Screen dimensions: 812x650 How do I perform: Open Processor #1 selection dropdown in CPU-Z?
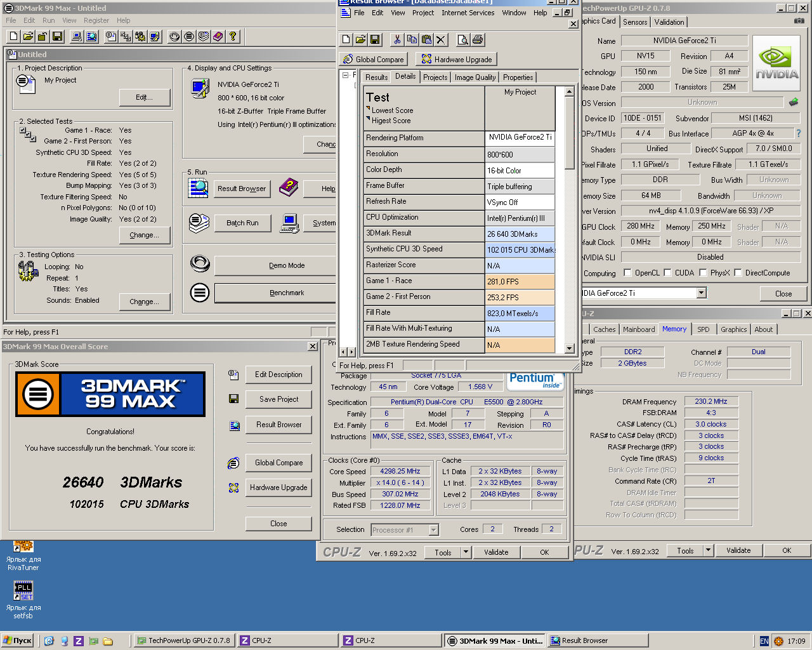click(x=434, y=530)
